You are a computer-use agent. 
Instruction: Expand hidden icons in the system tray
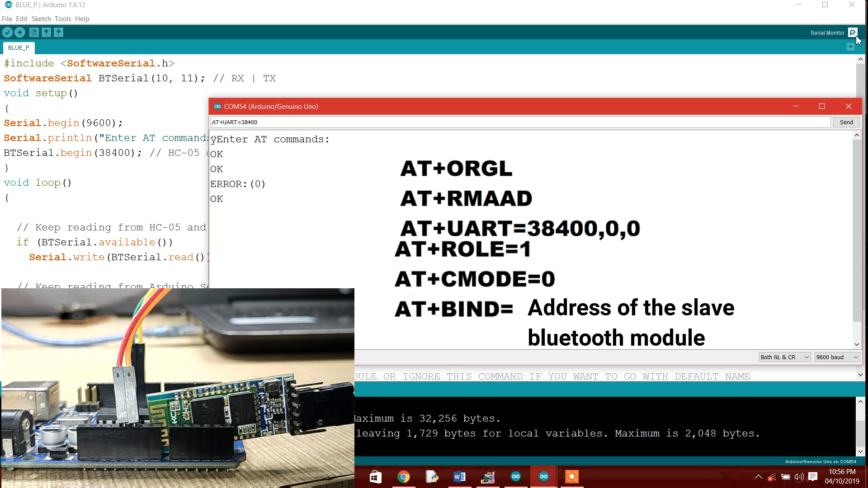(x=759, y=476)
